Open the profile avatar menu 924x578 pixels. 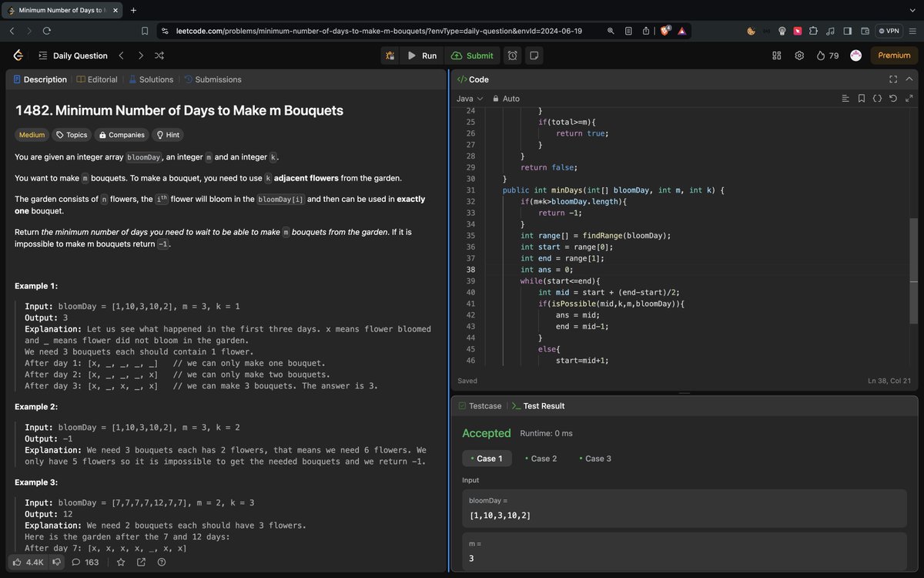[855, 55]
